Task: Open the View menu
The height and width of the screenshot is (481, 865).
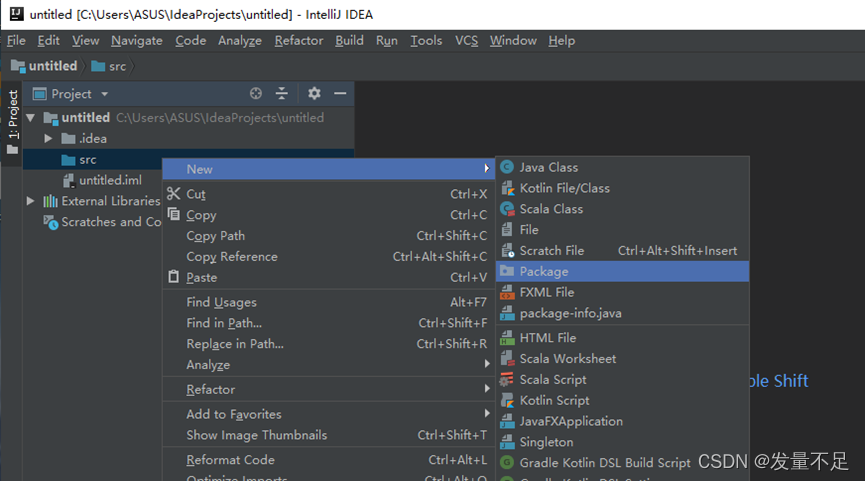Action: point(86,41)
